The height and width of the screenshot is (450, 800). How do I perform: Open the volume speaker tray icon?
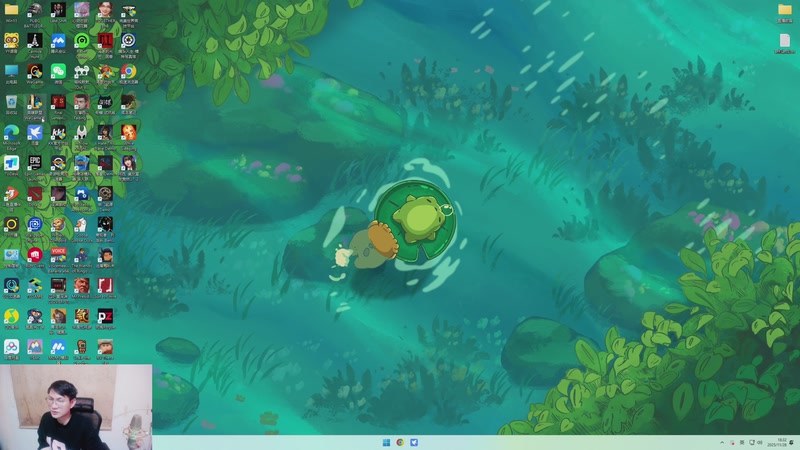click(x=760, y=442)
